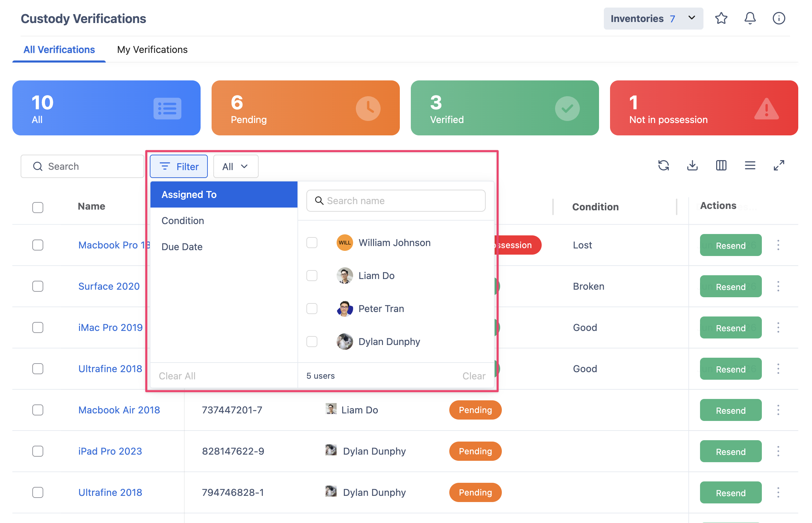Open the notifications bell
812x523 pixels.
[750, 19]
